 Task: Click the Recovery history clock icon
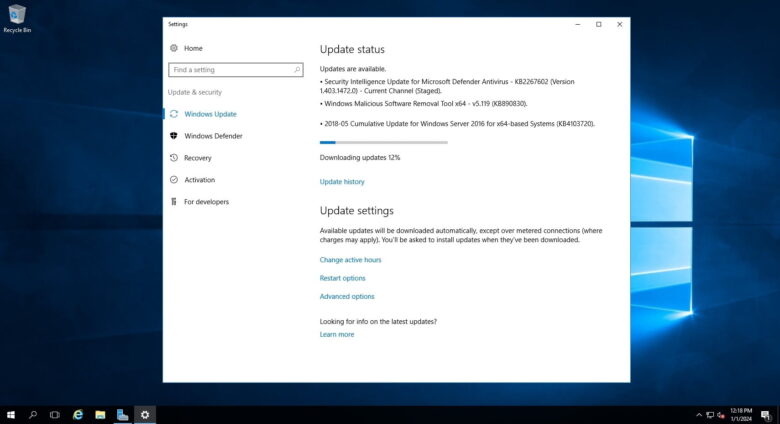174,158
